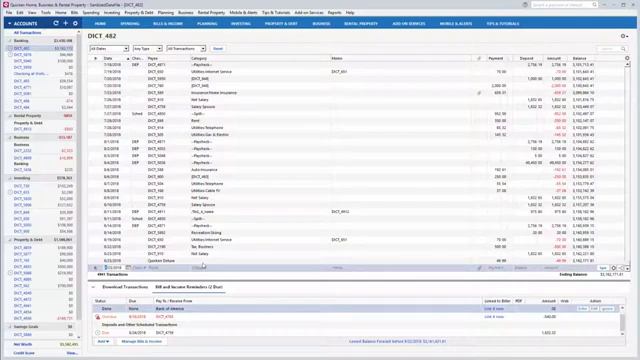Collapse the Investing account group
Screen dimensions: 640x360
[10, 178]
